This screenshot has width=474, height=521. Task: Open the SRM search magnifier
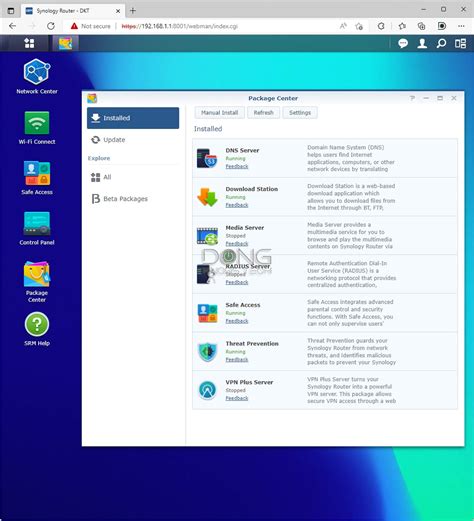coord(441,43)
